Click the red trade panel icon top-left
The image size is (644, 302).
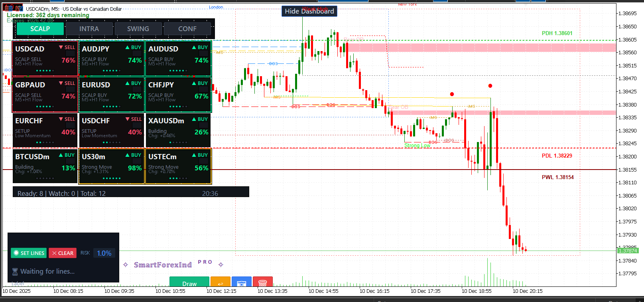point(8,8)
